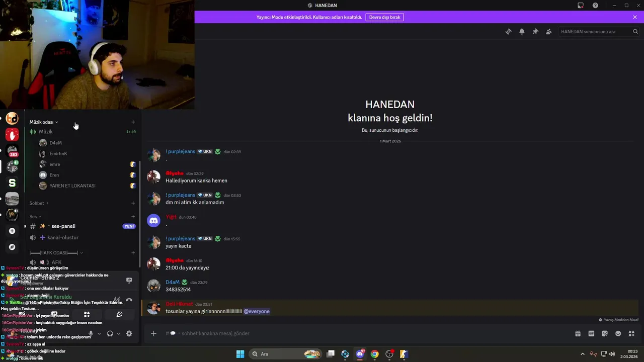Click the YENİ badge on ses-paneli

click(129, 226)
